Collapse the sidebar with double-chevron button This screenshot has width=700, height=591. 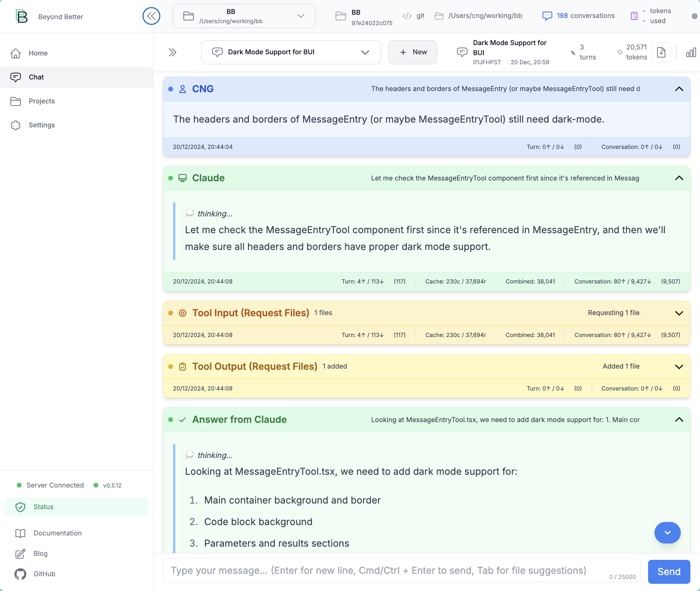click(151, 16)
